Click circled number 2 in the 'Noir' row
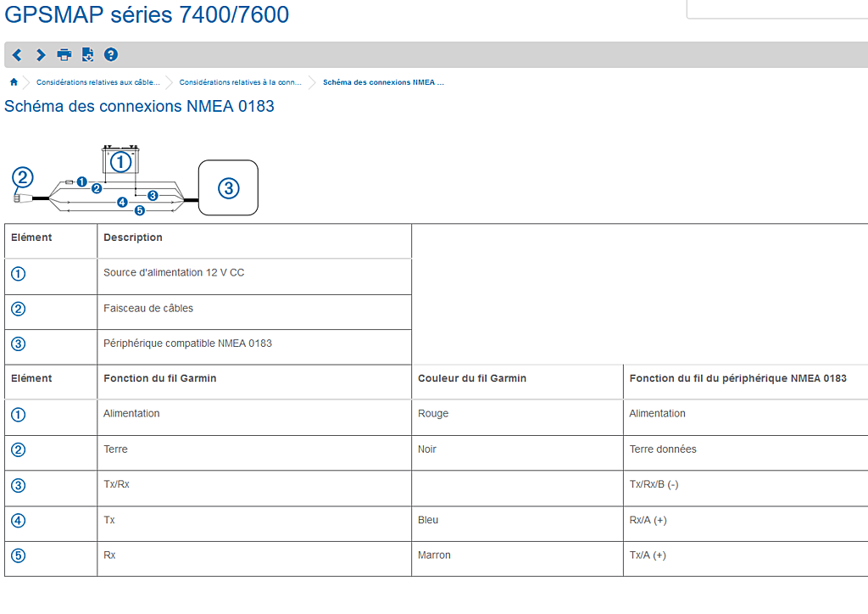 click(19, 449)
